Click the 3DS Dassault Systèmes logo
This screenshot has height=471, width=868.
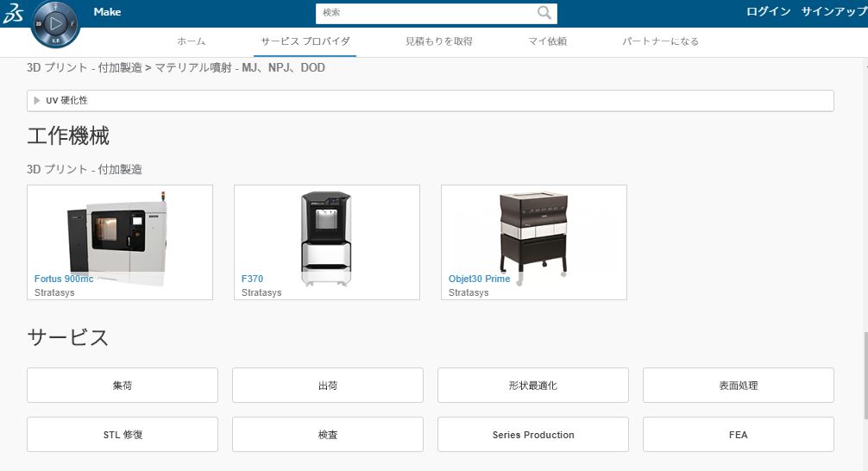tap(13, 13)
